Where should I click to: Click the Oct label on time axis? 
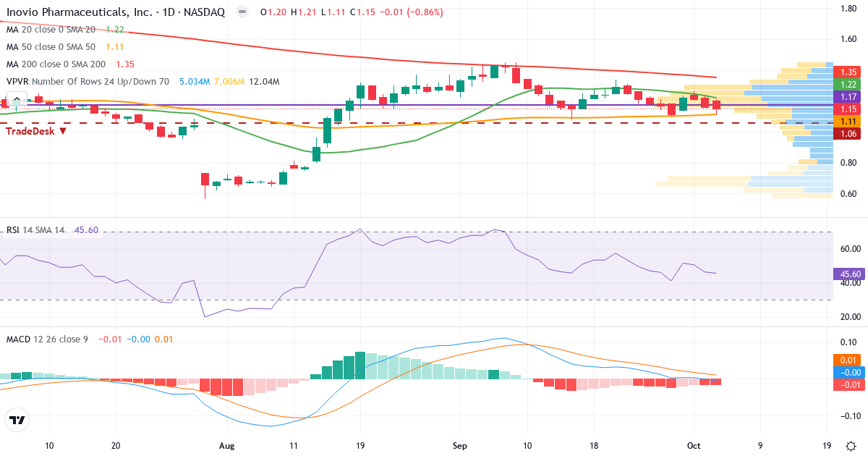click(x=693, y=446)
